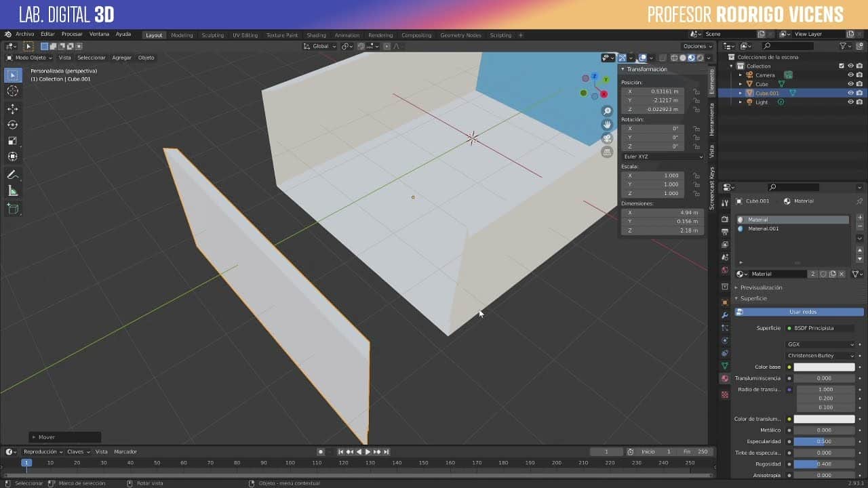Select the Scale tool
This screenshot has width=868, height=488.
pos(12,141)
